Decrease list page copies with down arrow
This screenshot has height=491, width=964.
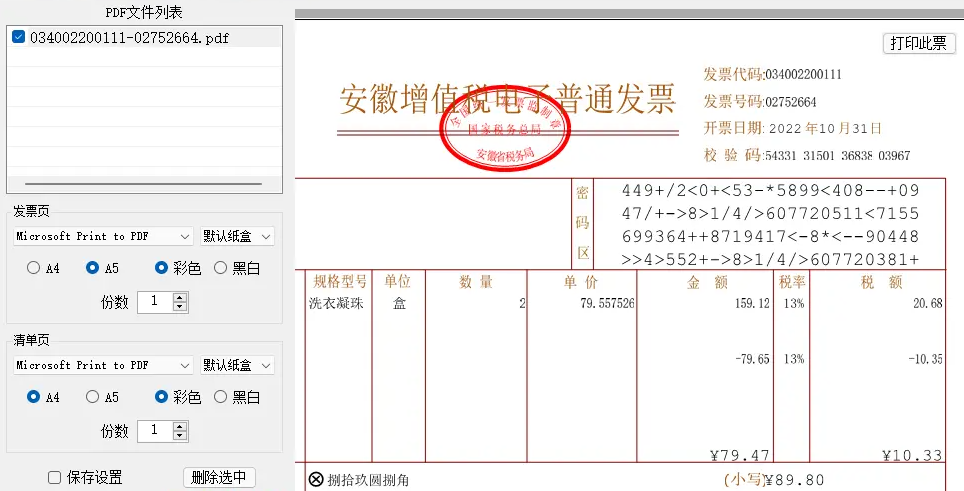coord(180,436)
